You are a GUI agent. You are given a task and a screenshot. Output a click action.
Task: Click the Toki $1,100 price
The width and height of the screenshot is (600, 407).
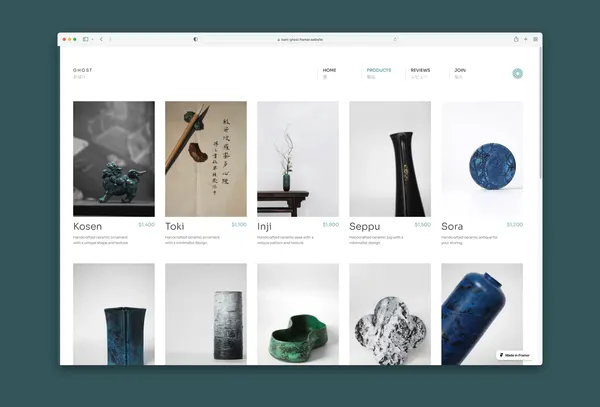point(239,225)
